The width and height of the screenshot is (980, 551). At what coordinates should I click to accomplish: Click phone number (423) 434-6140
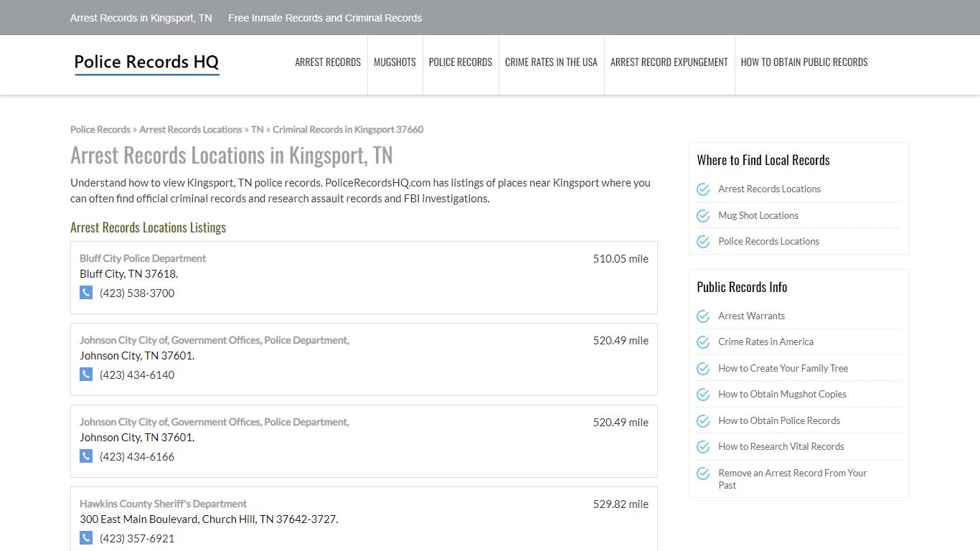(137, 375)
